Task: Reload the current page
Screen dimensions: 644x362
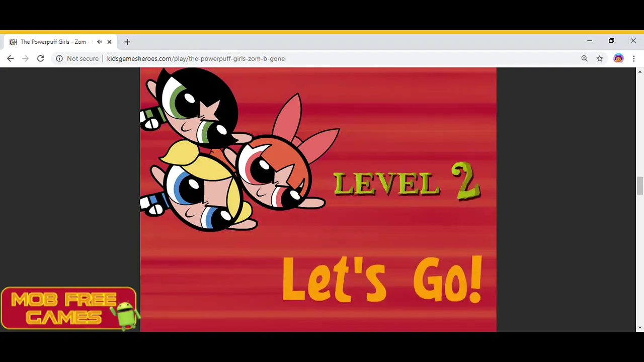Action: point(40,58)
